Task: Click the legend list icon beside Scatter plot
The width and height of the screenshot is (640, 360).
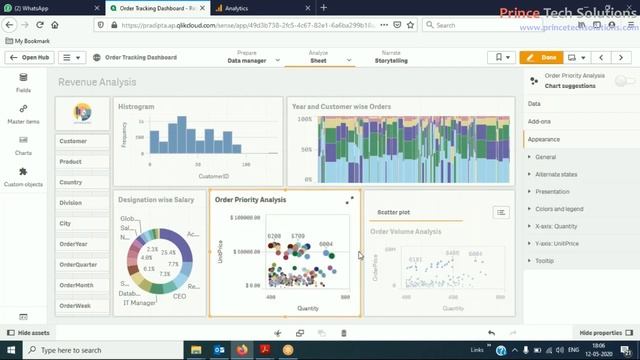Action: (501, 212)
